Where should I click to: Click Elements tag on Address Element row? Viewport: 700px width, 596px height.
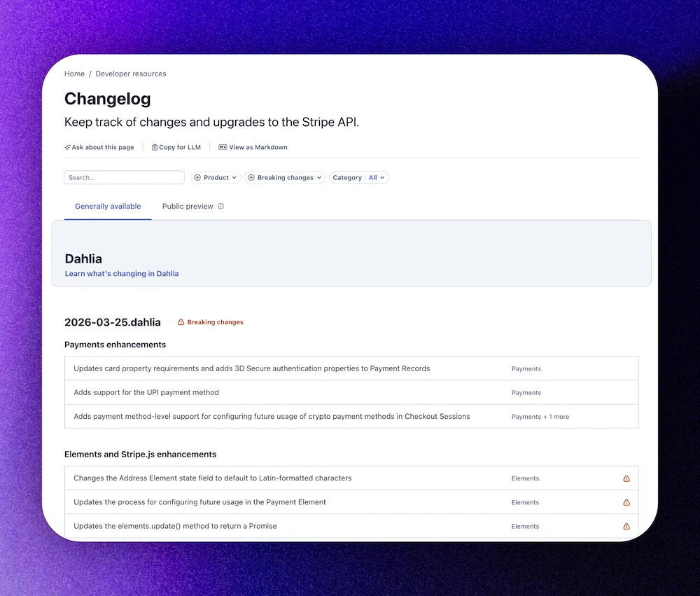526,478
